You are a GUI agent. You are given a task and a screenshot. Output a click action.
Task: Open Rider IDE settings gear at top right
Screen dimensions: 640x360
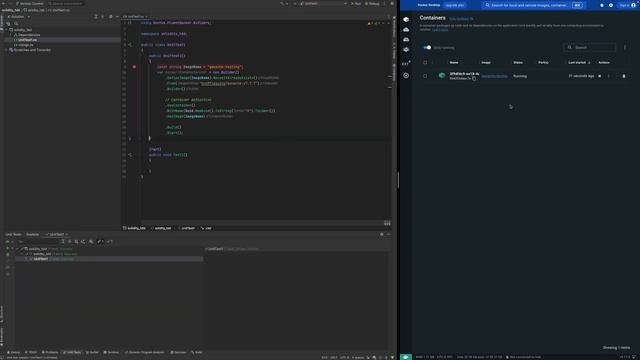392,4
